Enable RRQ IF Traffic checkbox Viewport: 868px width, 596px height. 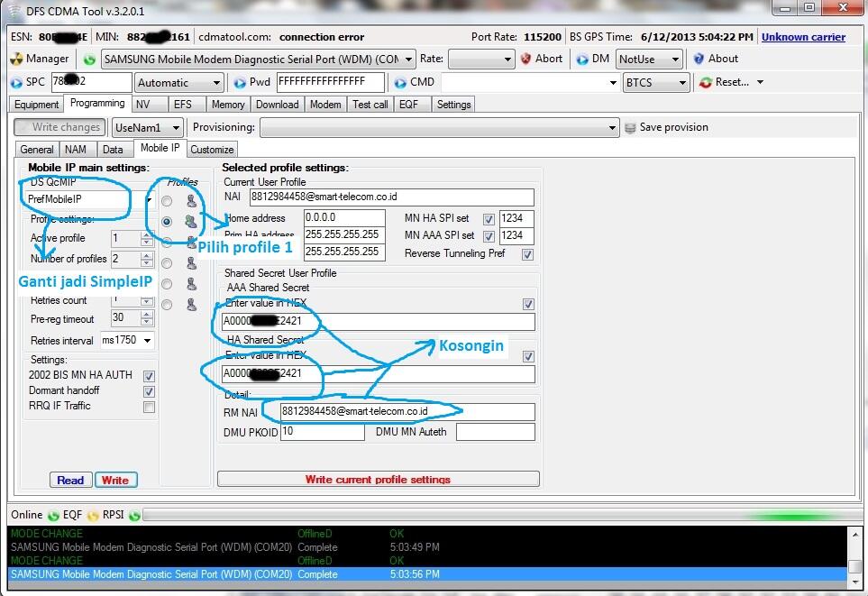149,408
